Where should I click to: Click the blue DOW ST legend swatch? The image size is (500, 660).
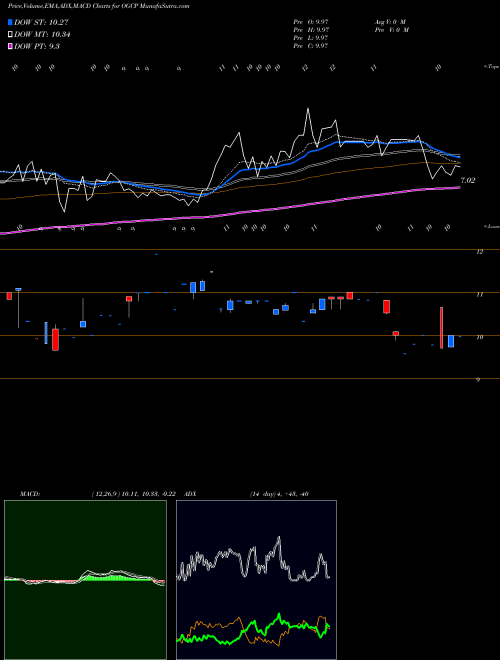click(x=11, y=22)
